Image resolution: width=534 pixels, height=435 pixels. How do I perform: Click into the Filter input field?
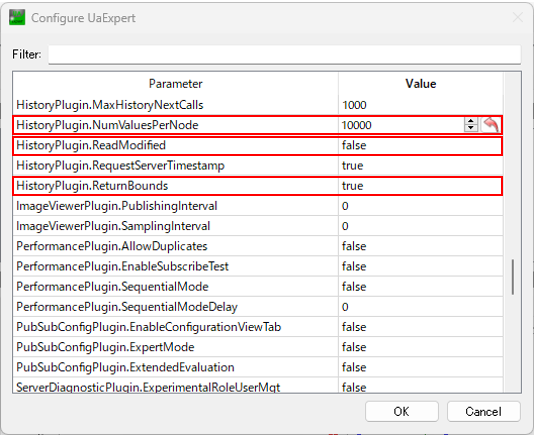click(x=284, y=54)
